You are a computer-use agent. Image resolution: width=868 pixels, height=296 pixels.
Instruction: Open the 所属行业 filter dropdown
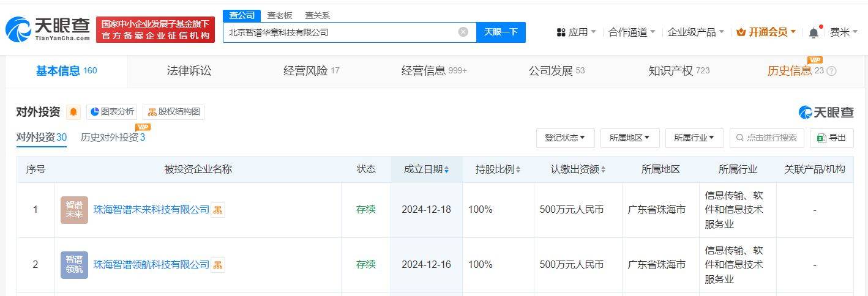[x=694, y=138]
